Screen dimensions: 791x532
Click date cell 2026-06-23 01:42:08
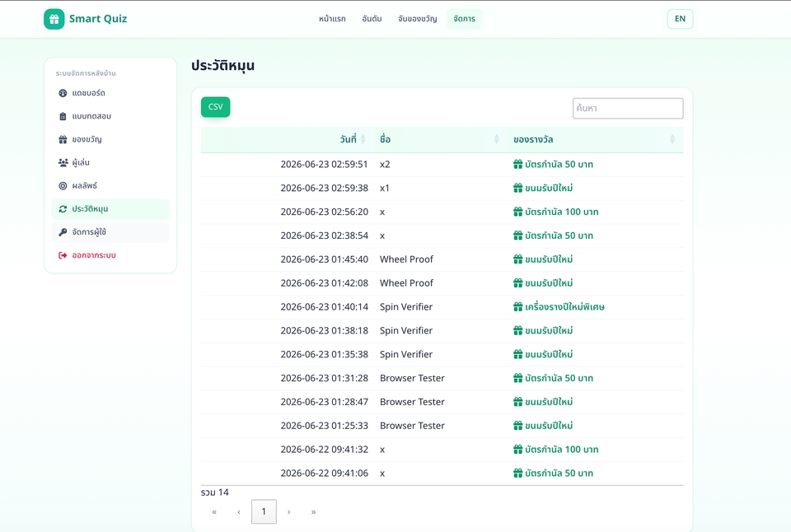click(325, 283)
